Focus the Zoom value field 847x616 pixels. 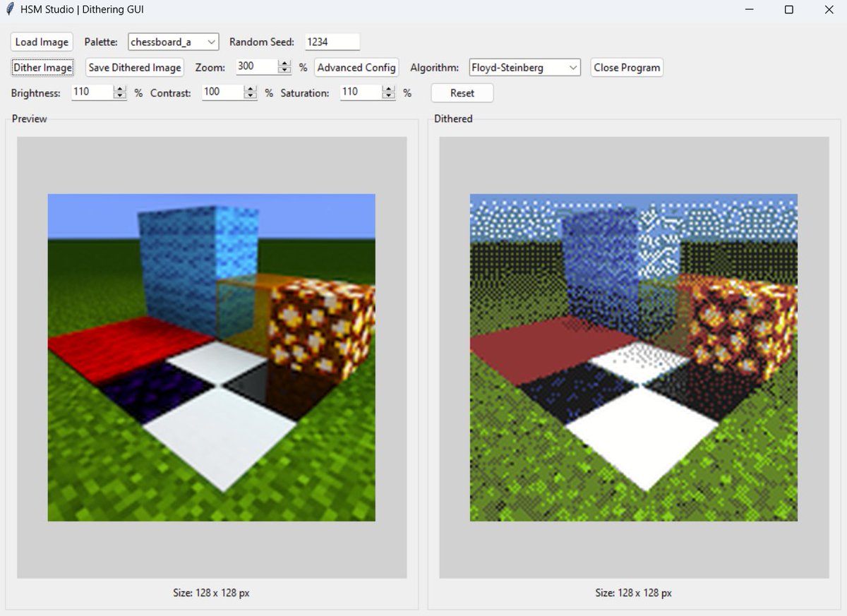point(257,66)
